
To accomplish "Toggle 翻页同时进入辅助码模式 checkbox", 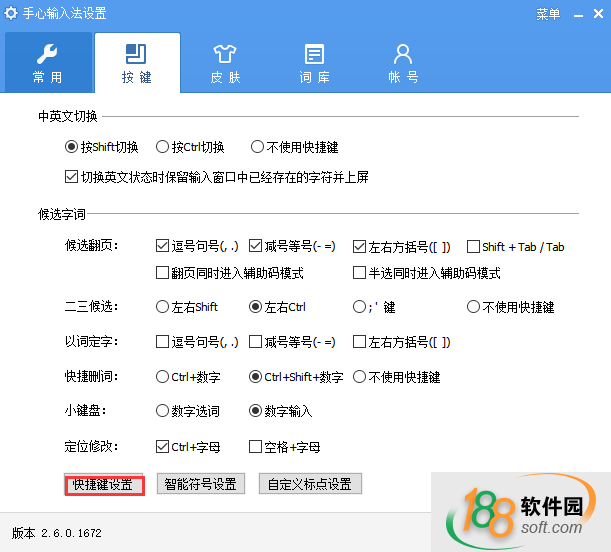I will coord(163,273).
